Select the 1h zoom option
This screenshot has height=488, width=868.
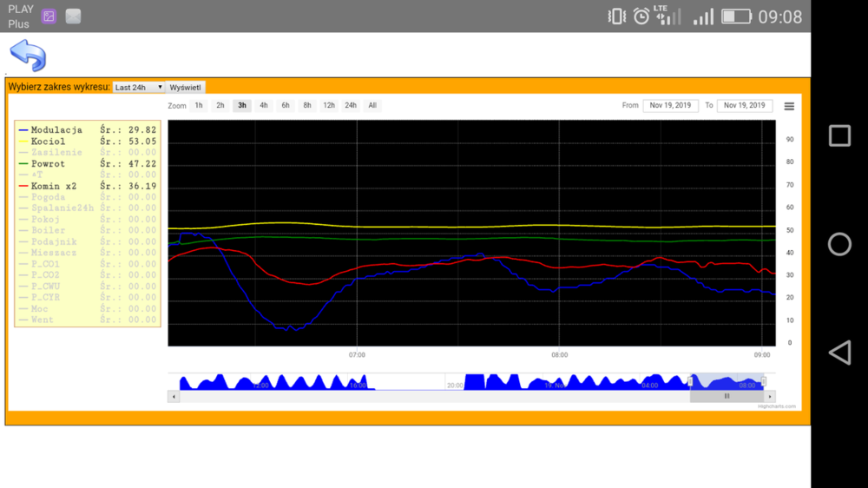pos(199,106)
